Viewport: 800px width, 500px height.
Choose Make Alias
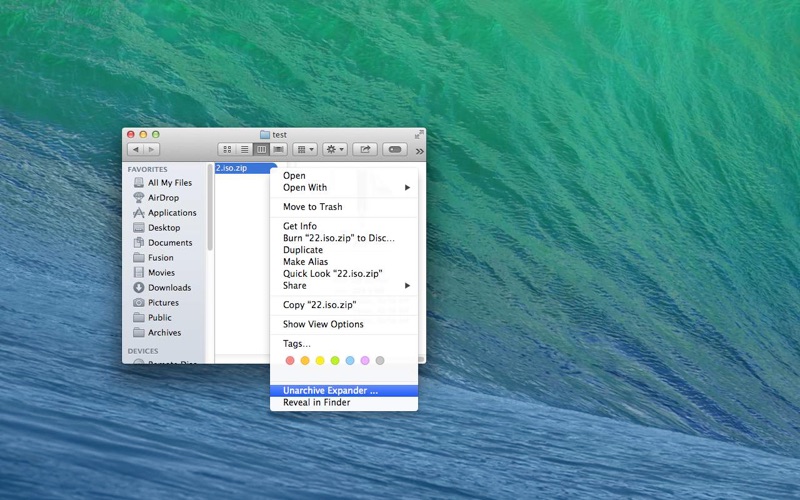344,262
